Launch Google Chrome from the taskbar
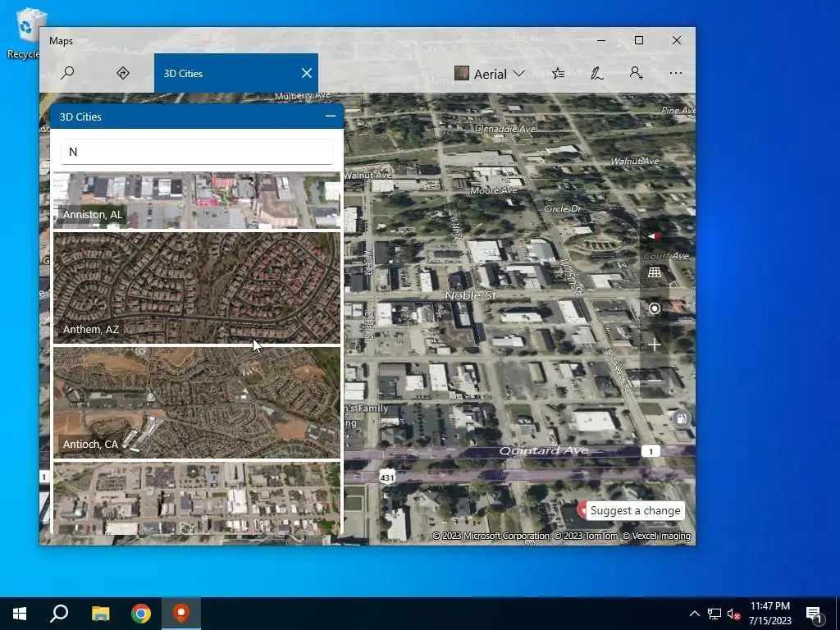Image resolution: width=840 pixels, height=630 pixels. click(141, 614)
